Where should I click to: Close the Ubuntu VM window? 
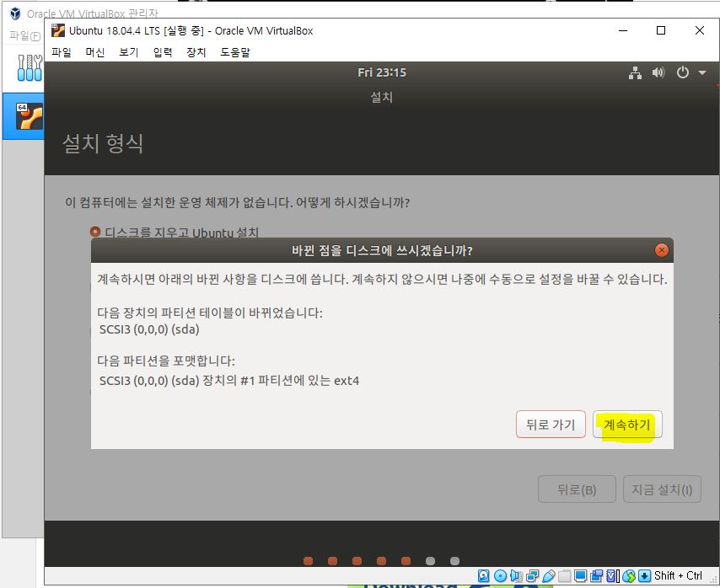point(699,30)
